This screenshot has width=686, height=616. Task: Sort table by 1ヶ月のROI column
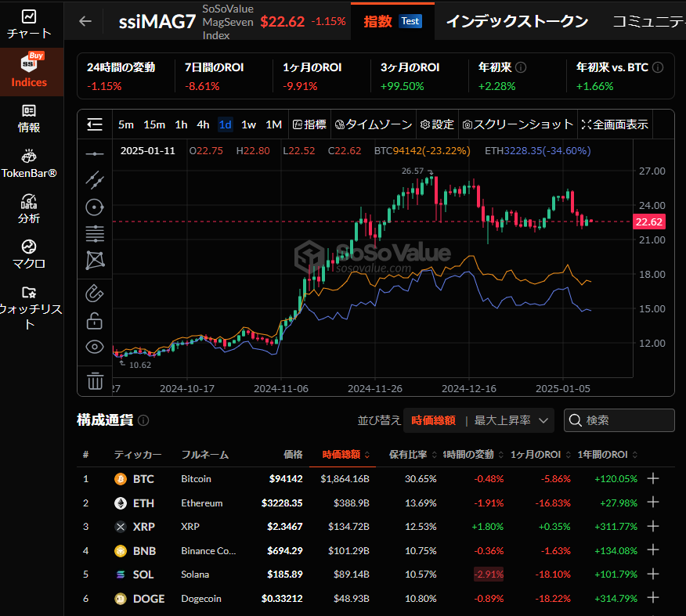coord(541,455)
